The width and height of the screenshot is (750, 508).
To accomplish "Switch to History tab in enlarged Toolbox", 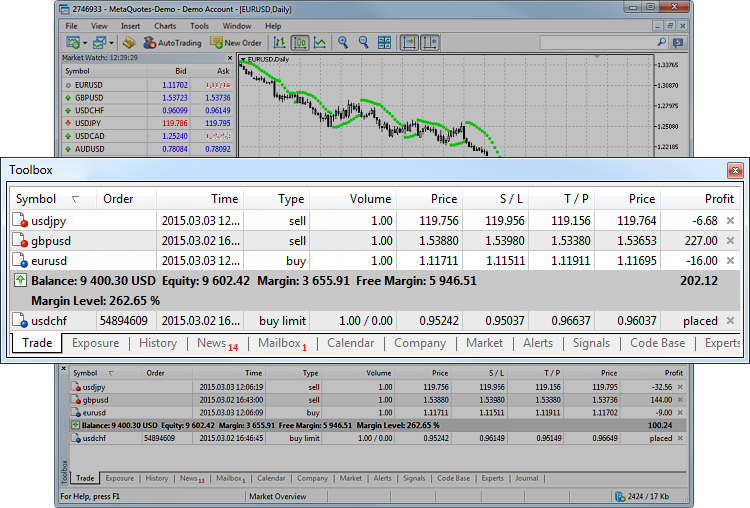I will click(x=158, y=343).
